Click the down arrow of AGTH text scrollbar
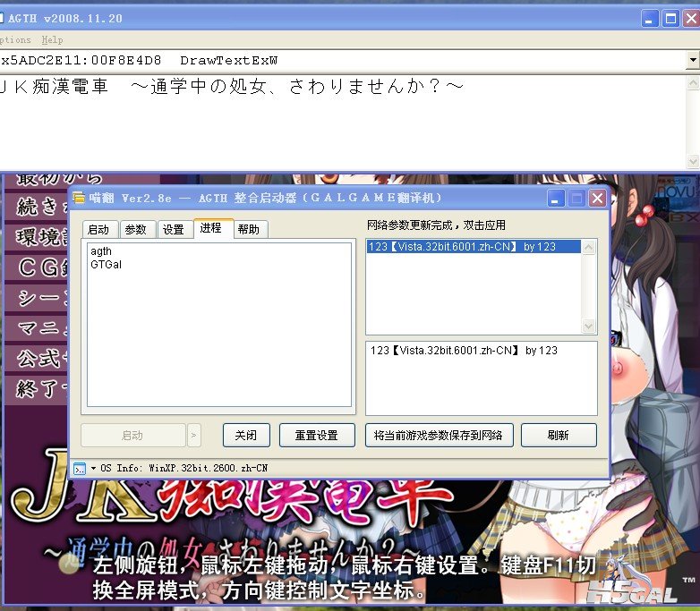This screenshot has width=700, height=611. coord(693,161)
